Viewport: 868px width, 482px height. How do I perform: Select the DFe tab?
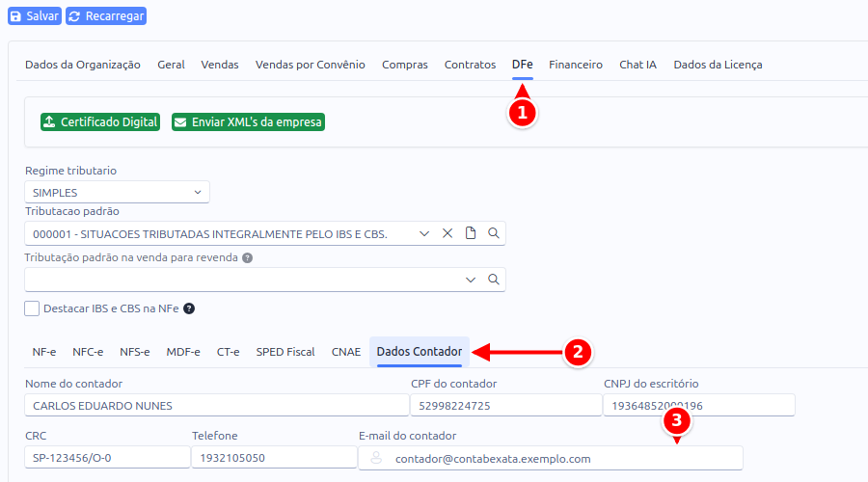pos(522,65)
